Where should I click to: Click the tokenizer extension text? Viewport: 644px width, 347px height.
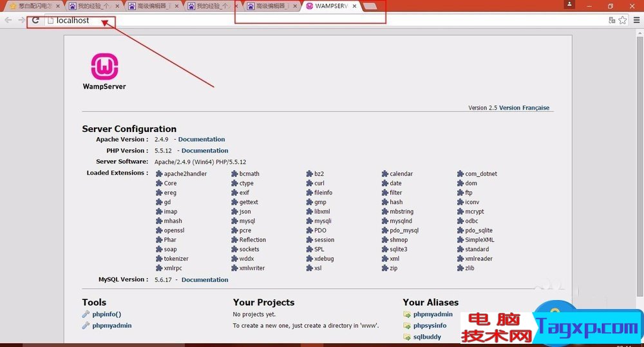pos(176,259)
